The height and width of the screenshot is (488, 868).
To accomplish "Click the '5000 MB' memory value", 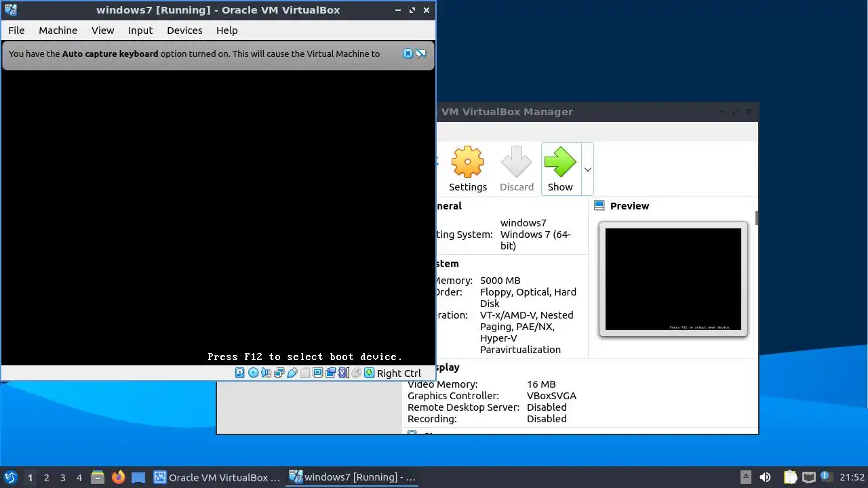I will click(500, 281).
